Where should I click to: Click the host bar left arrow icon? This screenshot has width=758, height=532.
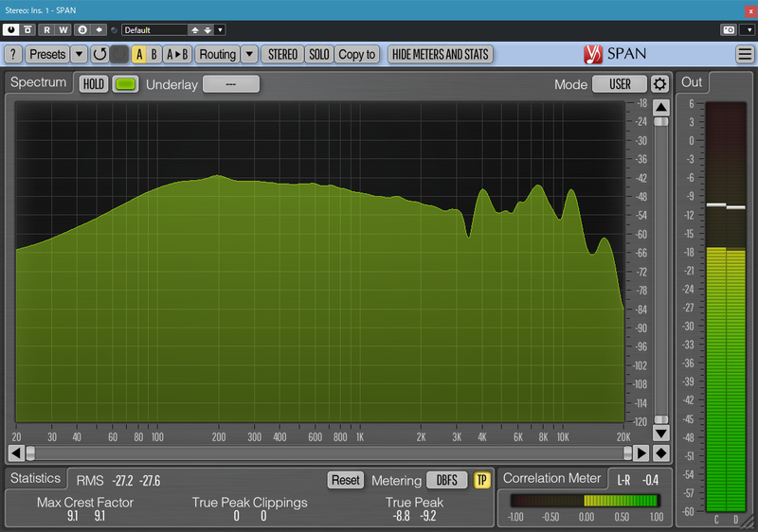tap(99, 30)
